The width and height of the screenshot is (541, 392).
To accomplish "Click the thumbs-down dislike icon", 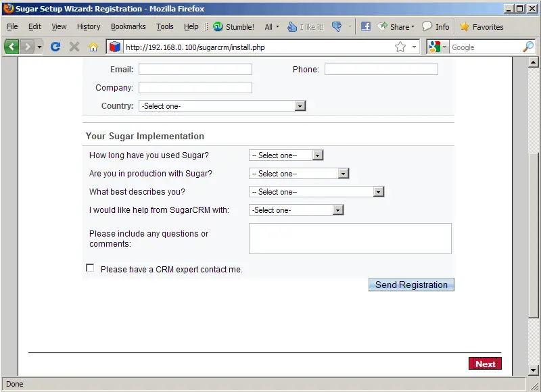I will 337,26.
